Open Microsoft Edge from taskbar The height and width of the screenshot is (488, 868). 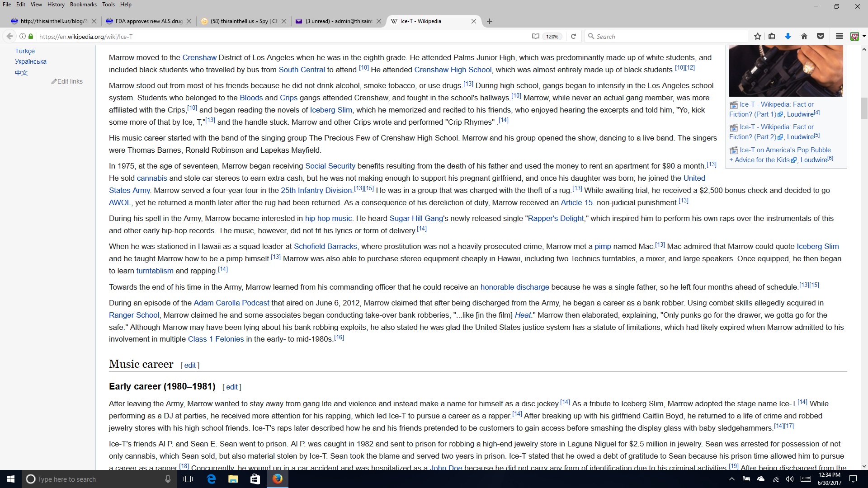pos(211,479)
